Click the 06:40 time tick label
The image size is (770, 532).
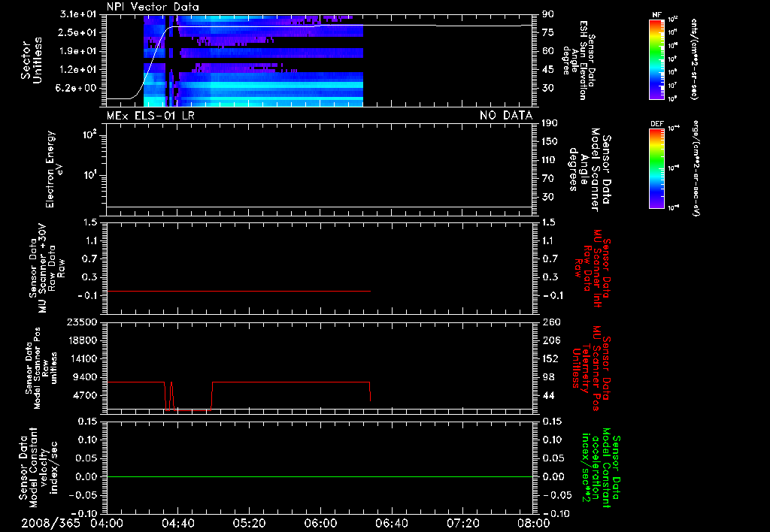click(391, 523)
